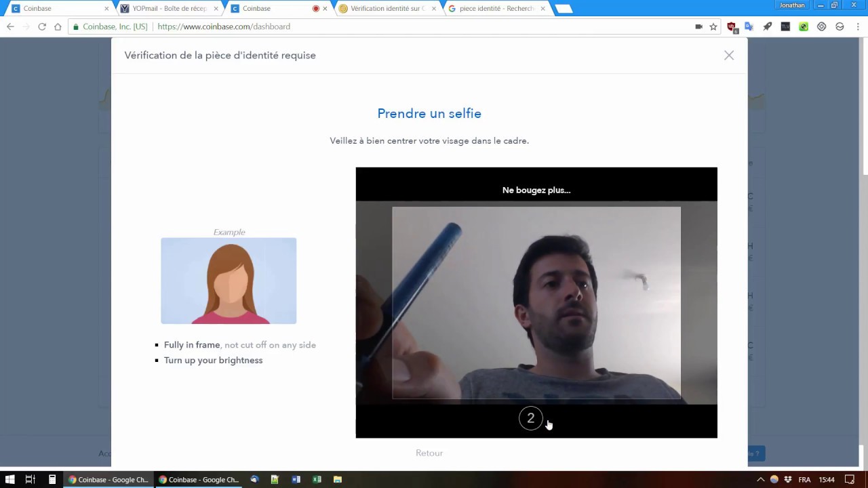Open the FRA keyboard language selector
868x488 pixels.
[804, 479]
